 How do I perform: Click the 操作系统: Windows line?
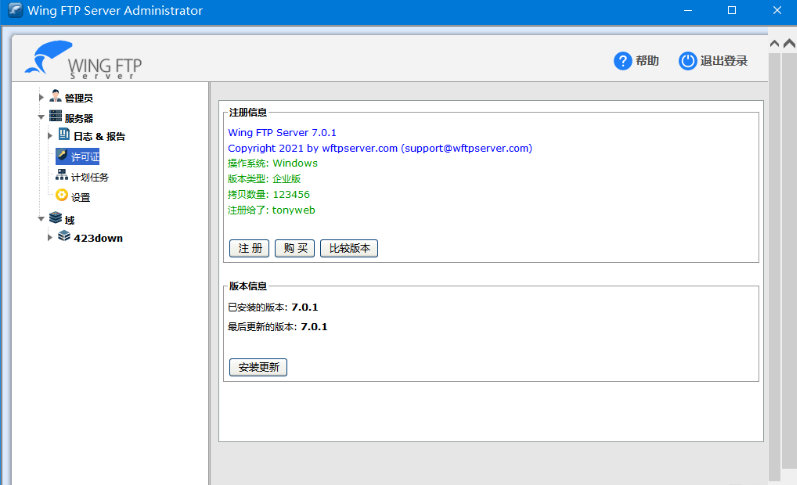coord(272,164)
